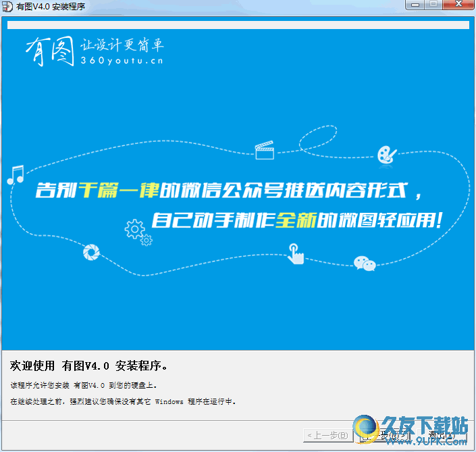Image resolution: width=476 pixels, height=452 pixels.
Task: Click the line starting '在继续处理之前'
Action: click(x=123, y=401)
